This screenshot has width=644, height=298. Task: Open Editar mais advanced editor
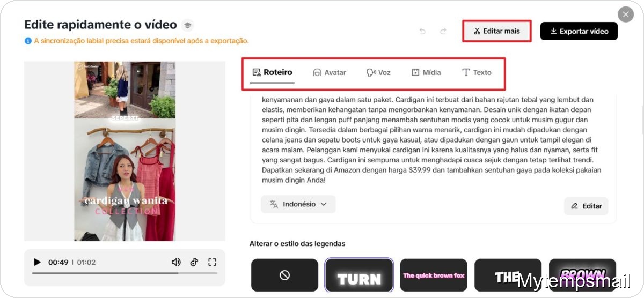497,31
